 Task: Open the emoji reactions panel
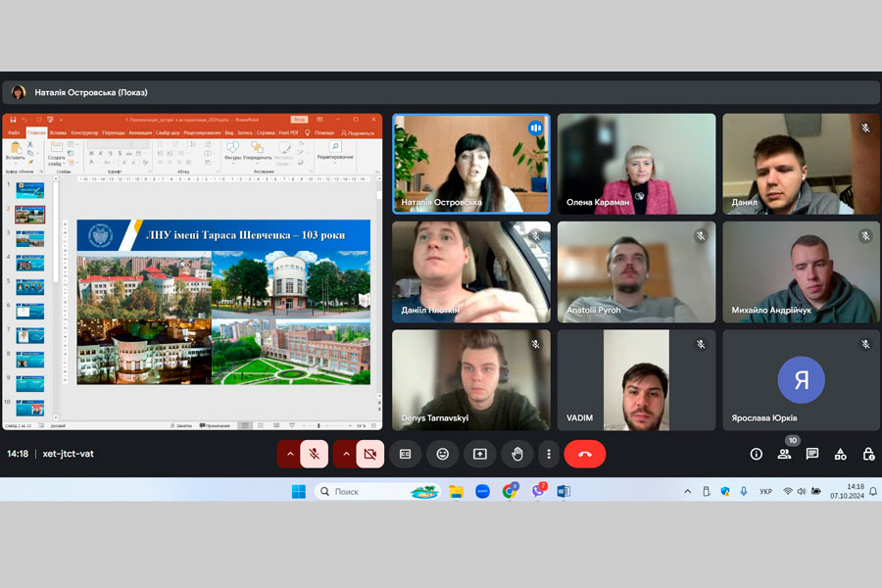point(443,454)
